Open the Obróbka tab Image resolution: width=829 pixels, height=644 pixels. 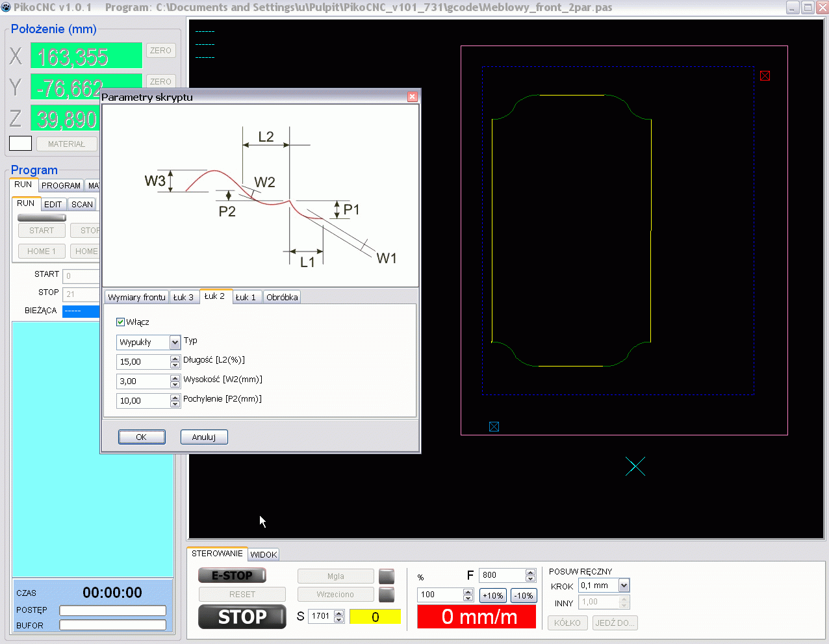pyautogui.click(x=282, y=297)
